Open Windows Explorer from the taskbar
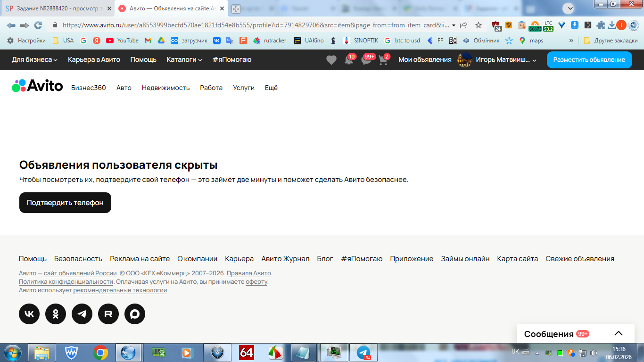This screenshot has height=362, width=644. coord(42,353)
